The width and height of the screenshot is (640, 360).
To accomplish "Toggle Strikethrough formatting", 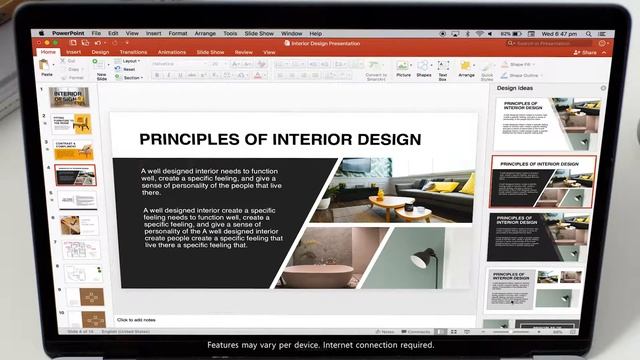I will point(191,76).
